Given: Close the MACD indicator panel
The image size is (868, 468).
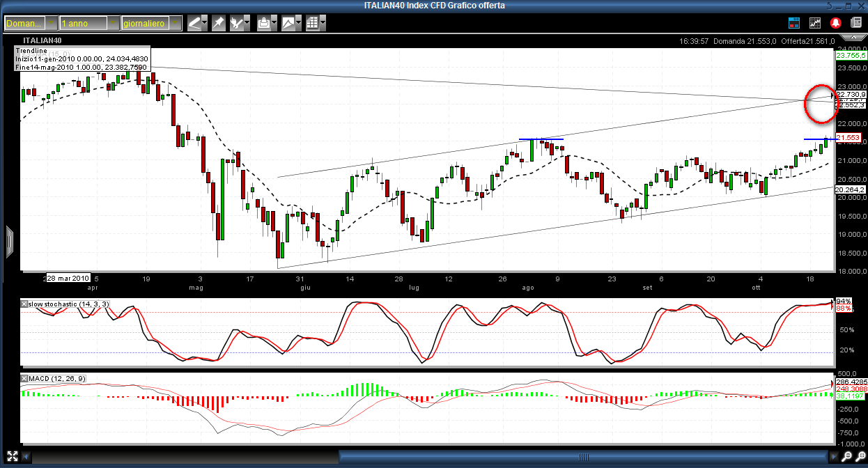Looking at the screenshot, I should tap(24, 378).
